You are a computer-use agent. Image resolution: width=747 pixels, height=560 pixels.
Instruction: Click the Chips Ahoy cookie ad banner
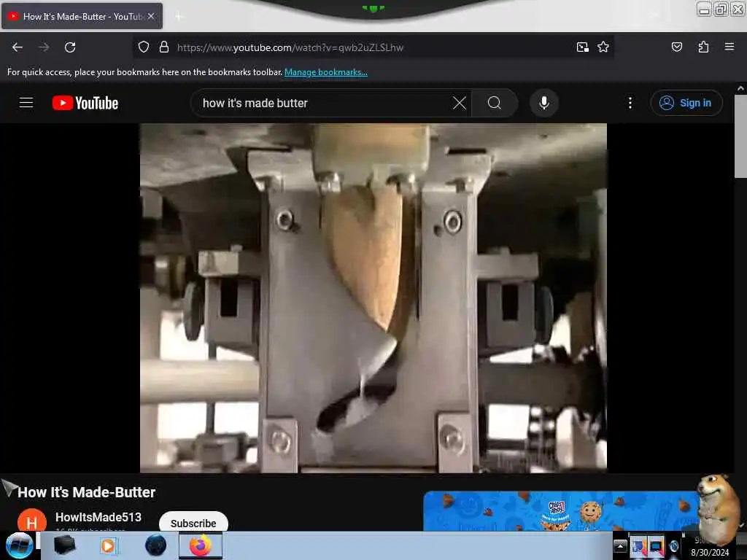point(562,511)
